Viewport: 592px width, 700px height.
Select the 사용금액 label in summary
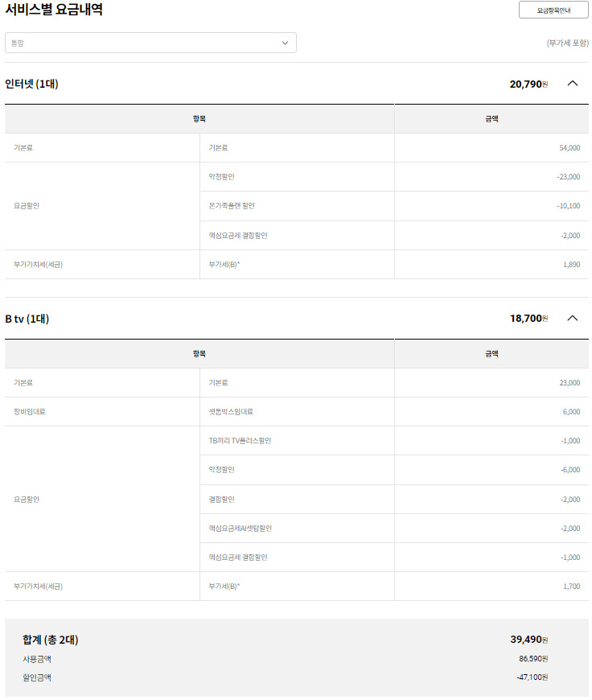point(37,659)
